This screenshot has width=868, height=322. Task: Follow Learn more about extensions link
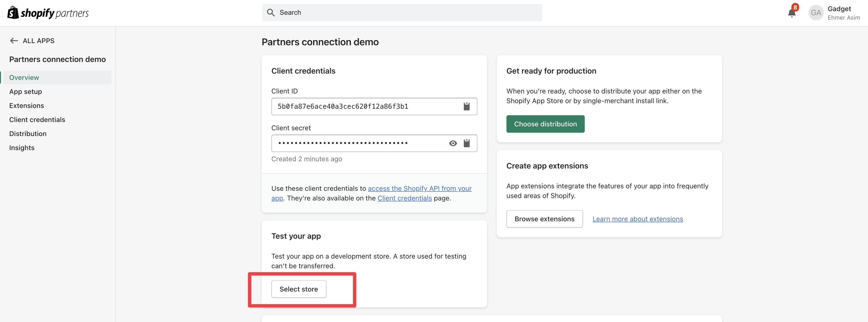click(638, 219)
